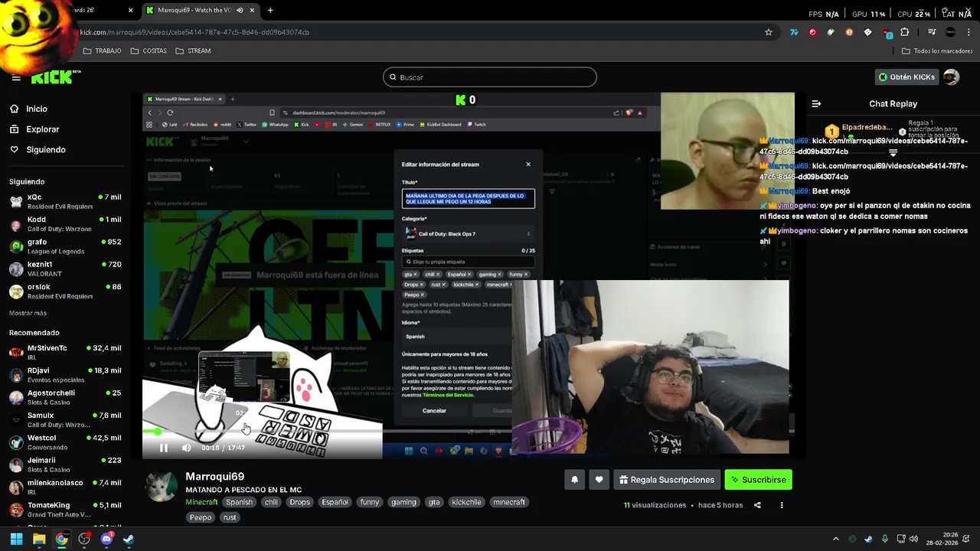980x551 pixels.
Task: Click the tray microphone icon
Action: click(885, 539)
